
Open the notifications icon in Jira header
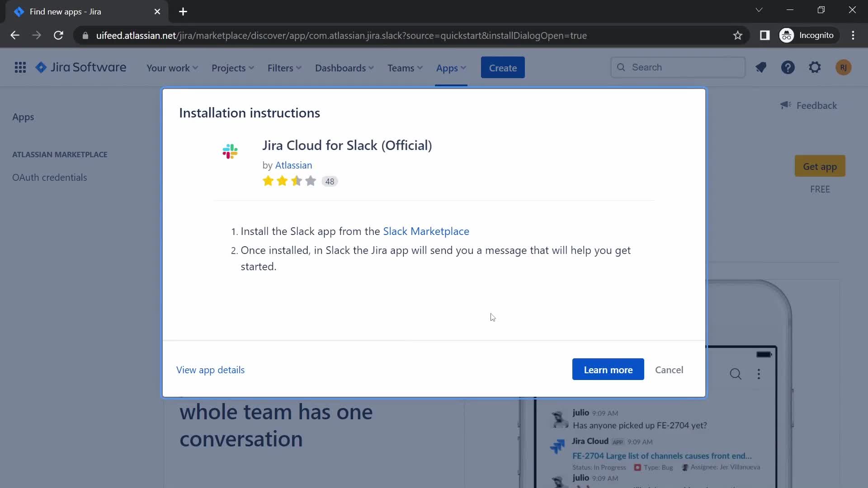pyautogui.click(x=761, y=68)
